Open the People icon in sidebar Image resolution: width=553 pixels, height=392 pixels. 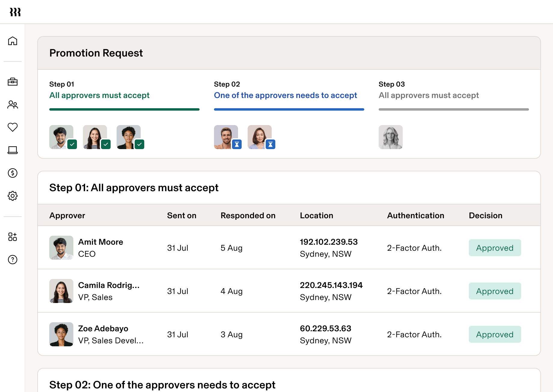pyautogui.click(x=13, y=105)
